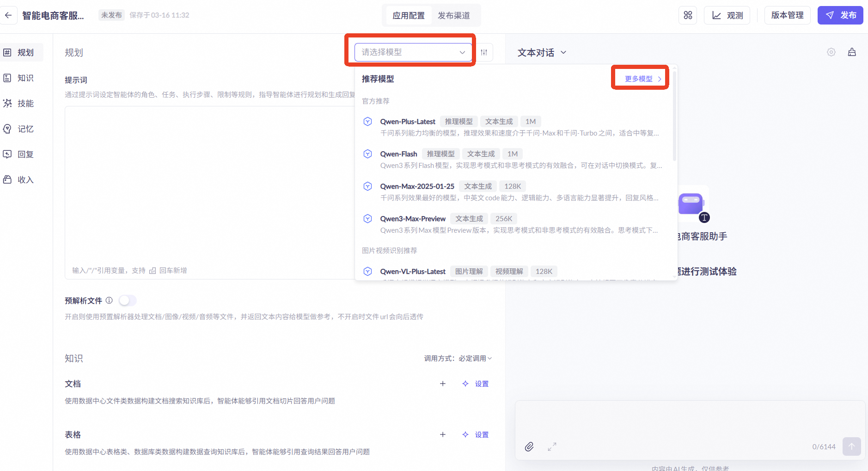Click the model list scrollbar

pyautogui.click(x=674, y=116)
